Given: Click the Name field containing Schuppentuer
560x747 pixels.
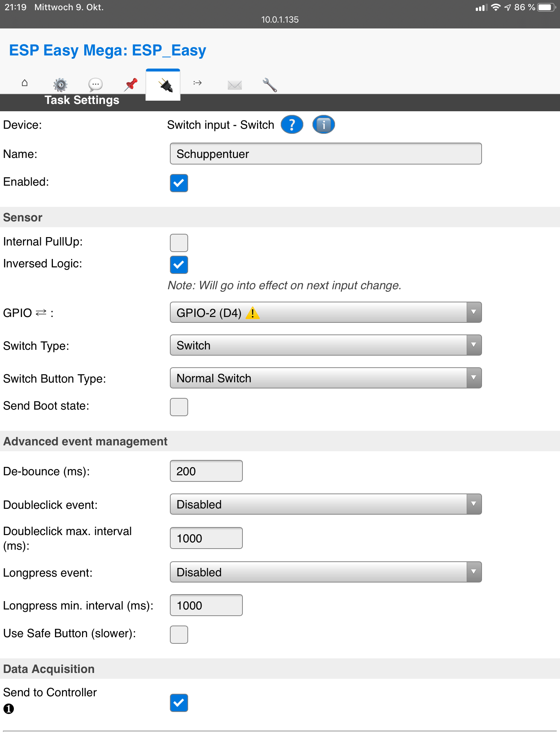Looking at the screenshot, I should (326, 154).
